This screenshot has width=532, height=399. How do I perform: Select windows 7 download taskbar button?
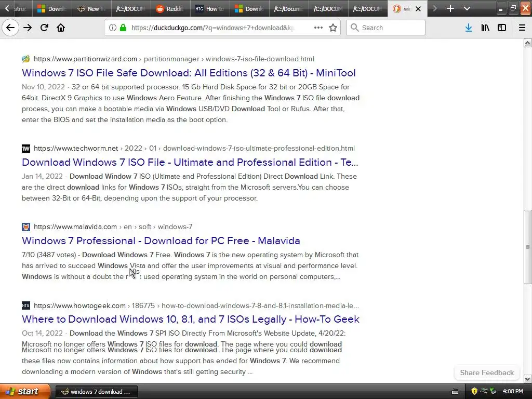[96, 392]
